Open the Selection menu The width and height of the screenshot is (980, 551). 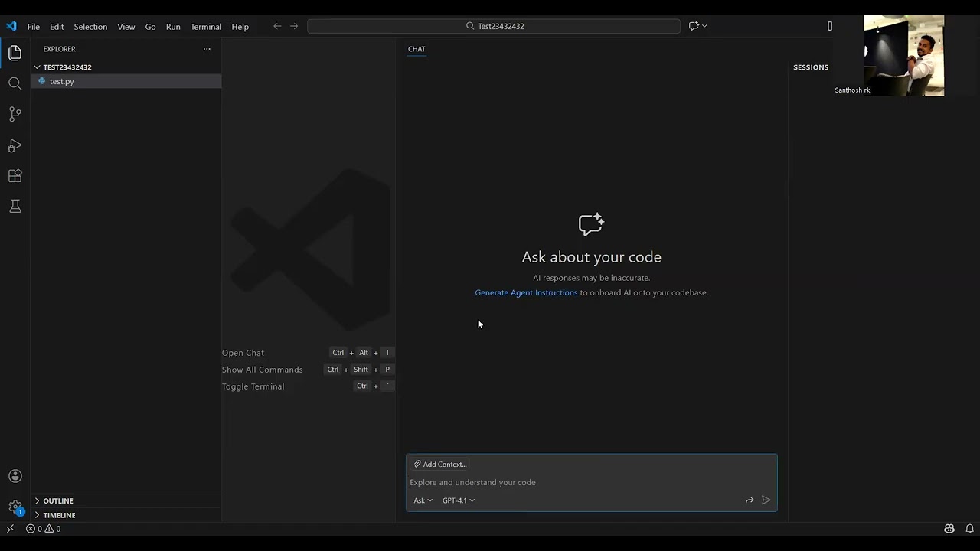point(90,27)
